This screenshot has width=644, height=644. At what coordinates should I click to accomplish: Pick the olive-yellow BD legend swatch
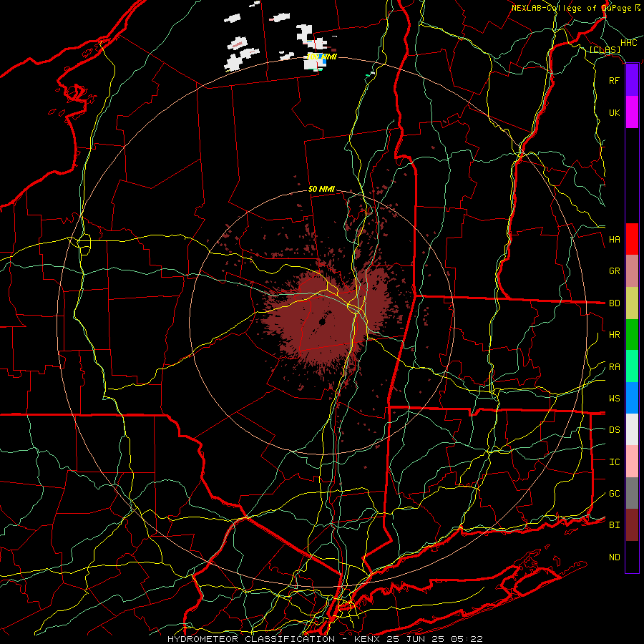tap(632, 303)
